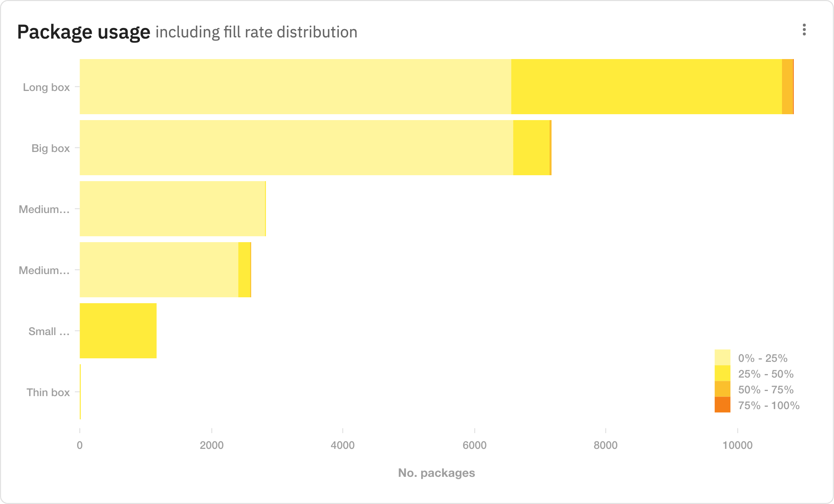This screenshot has width=834, height=504.
Task: Toggle the 0% - 25% legend label
Action: (762, 358)
